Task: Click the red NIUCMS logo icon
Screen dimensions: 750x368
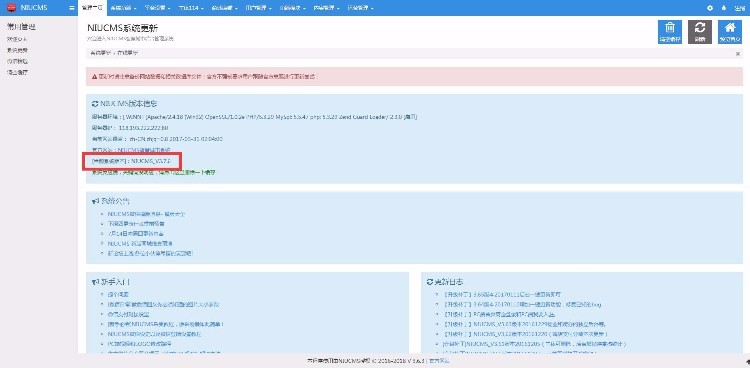Action: (x=11, y=8)
